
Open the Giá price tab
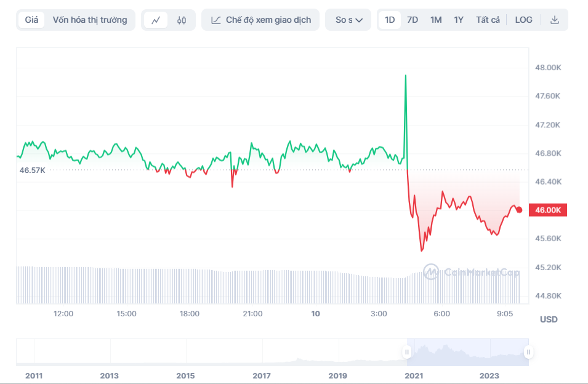(x=31, y=20)
